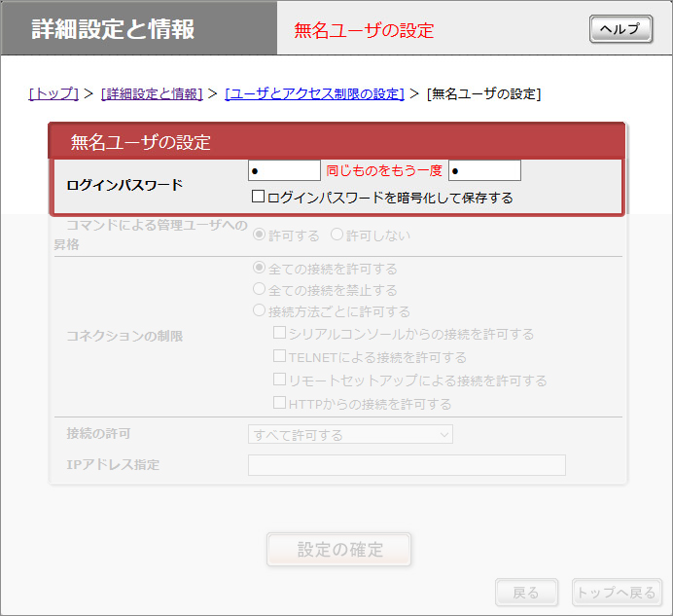
Task: Click the トップへ戻る button
Action: 617,593
